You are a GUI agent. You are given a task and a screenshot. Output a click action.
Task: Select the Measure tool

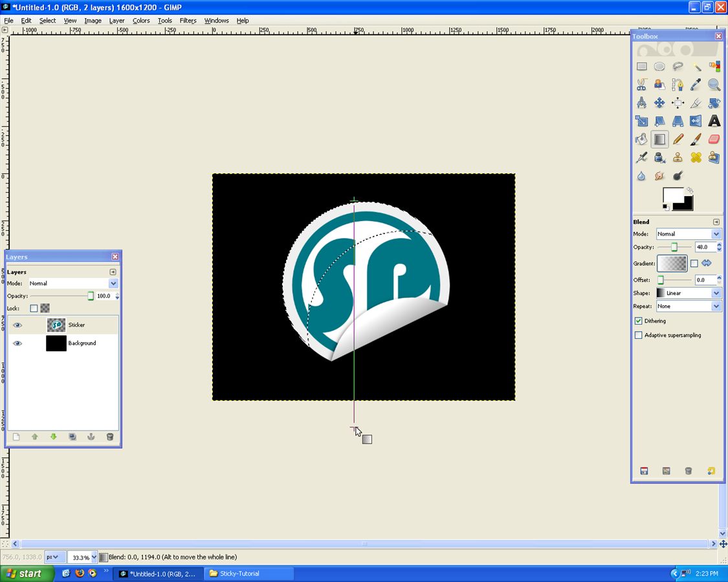[642, 103]
